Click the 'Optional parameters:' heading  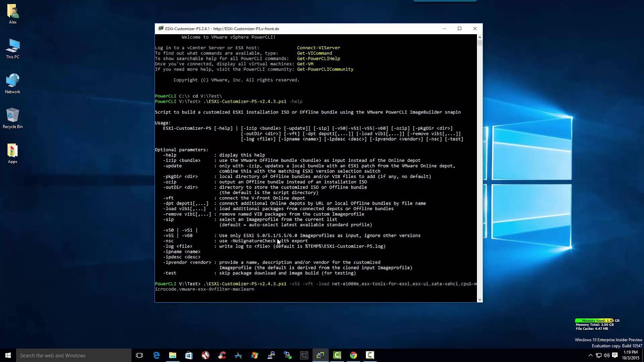tap(182, 150)
